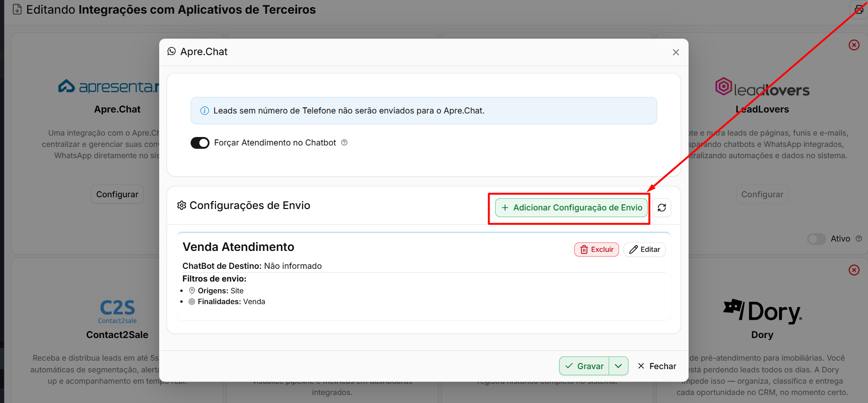The width and height of the screenshot is (868, 403).
Task: Click Configurar under the Apre.Chat card
Action: coord(117,194)
